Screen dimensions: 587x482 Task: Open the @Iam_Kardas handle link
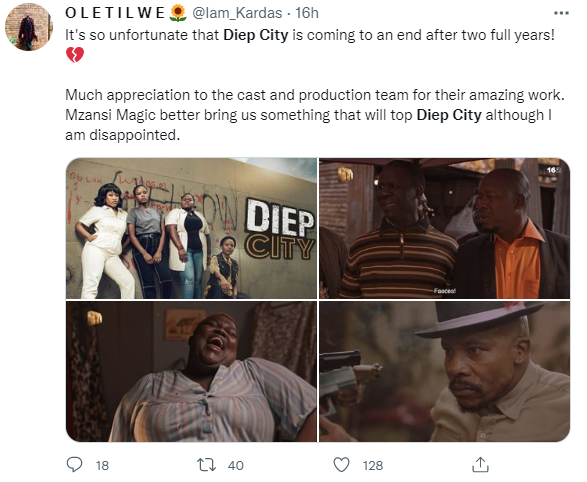point(237,13)
